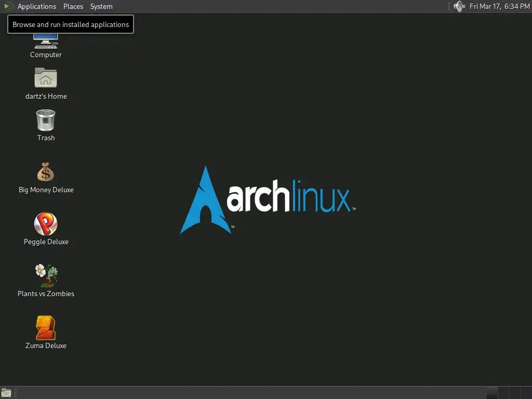
Task: Open the Places menu
Action: 73,6
